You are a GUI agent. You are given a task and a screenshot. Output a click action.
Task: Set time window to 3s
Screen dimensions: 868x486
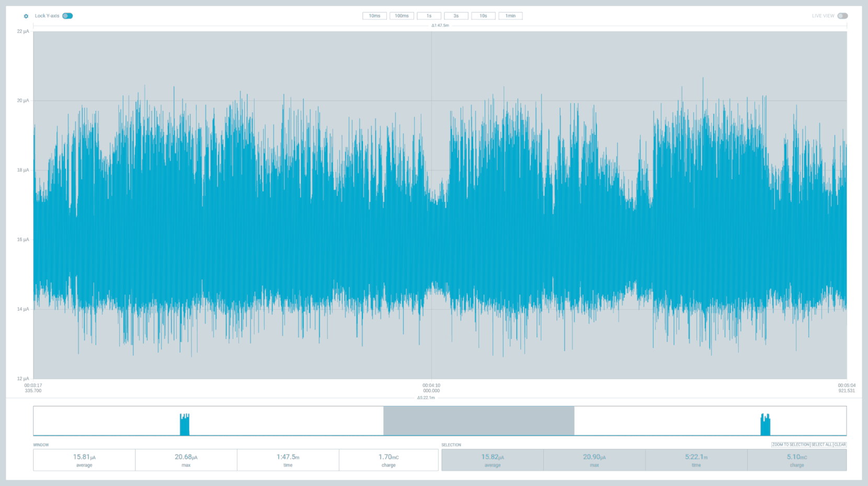click(x=456, y=16)
